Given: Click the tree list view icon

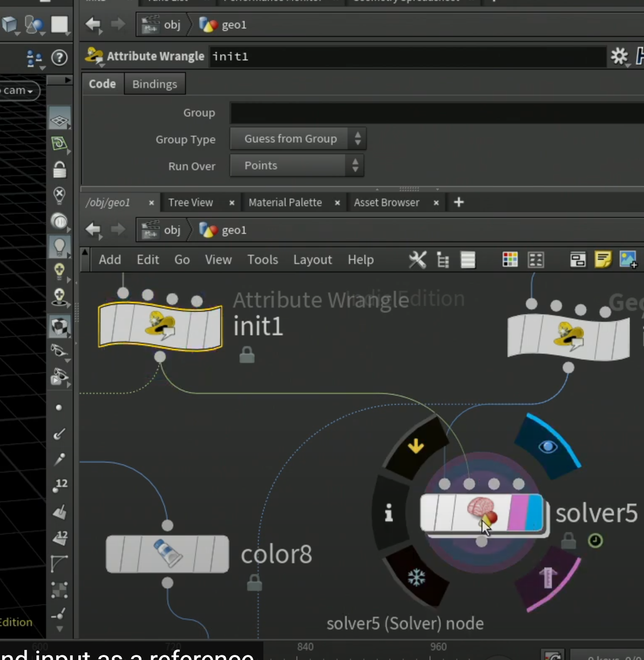Looking at the screenshot, I should click(443, 260).
